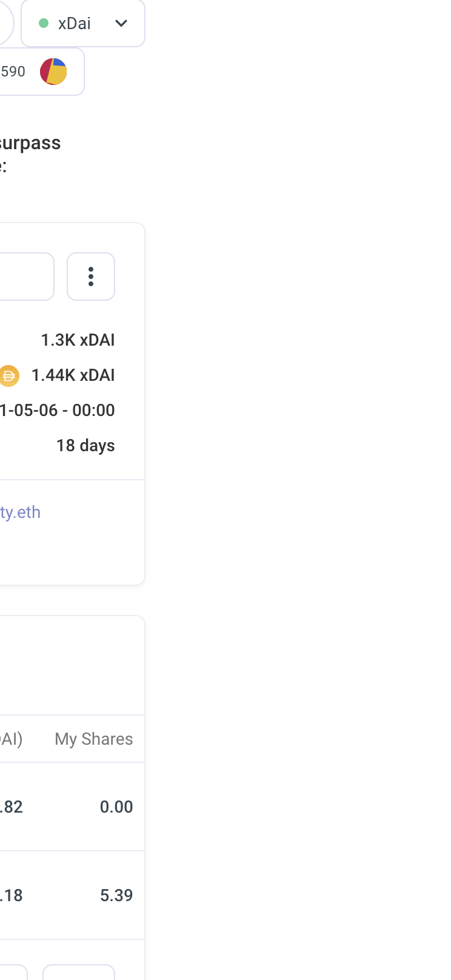This screenshot has width=451, height=980.
Task: Select the cell ending in .18
Action: coord(12,895)
